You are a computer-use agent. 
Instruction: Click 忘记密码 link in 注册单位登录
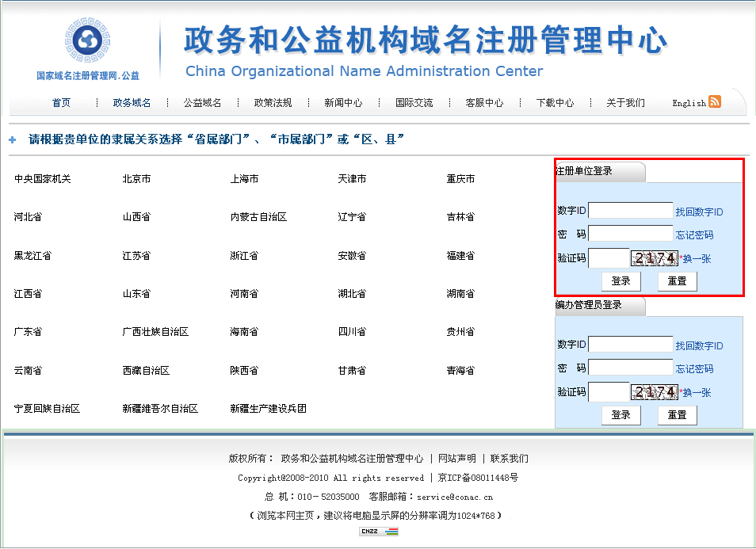coord(694,234)
